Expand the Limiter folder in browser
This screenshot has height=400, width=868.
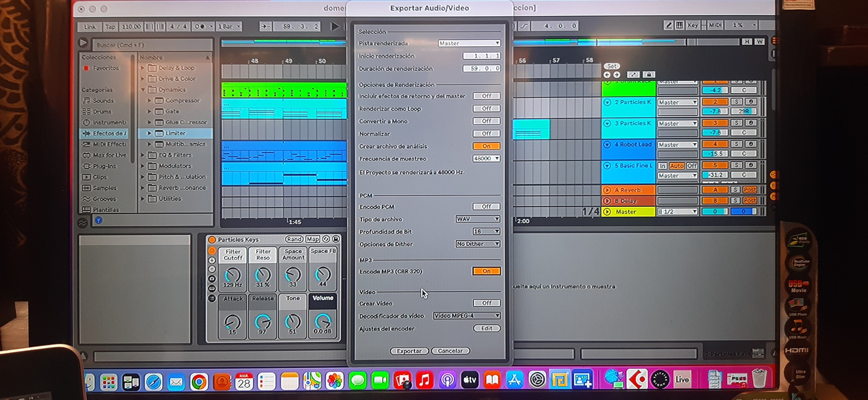point(149,133)
